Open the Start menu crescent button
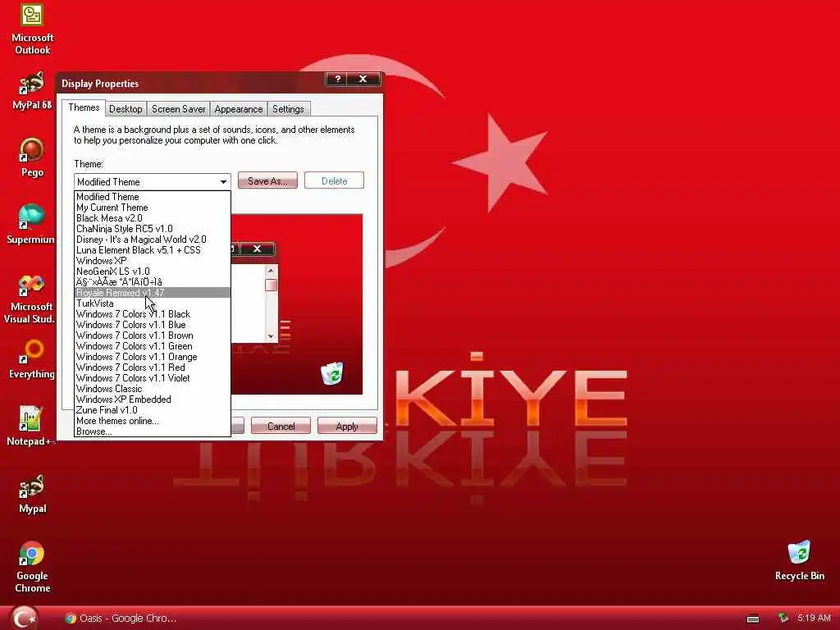Image resolution: width=840 pixels, height=630 pixels. click(24, 618)
